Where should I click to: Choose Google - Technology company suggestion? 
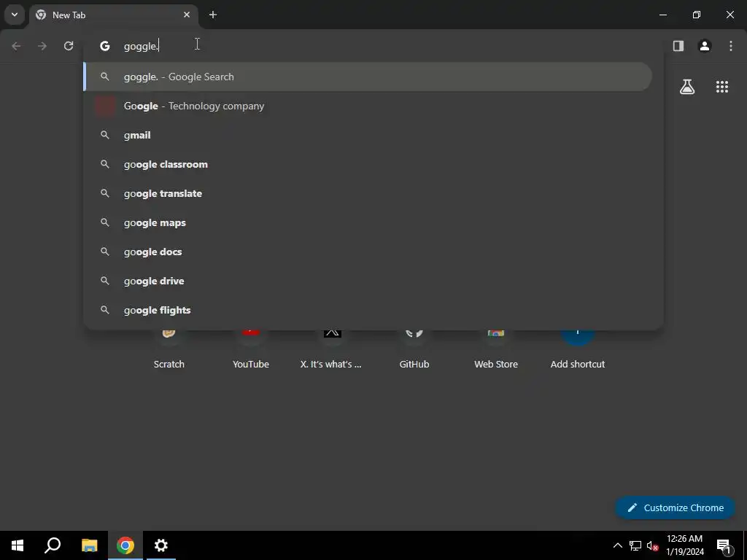pyautogui.click(x=368, y=106)
